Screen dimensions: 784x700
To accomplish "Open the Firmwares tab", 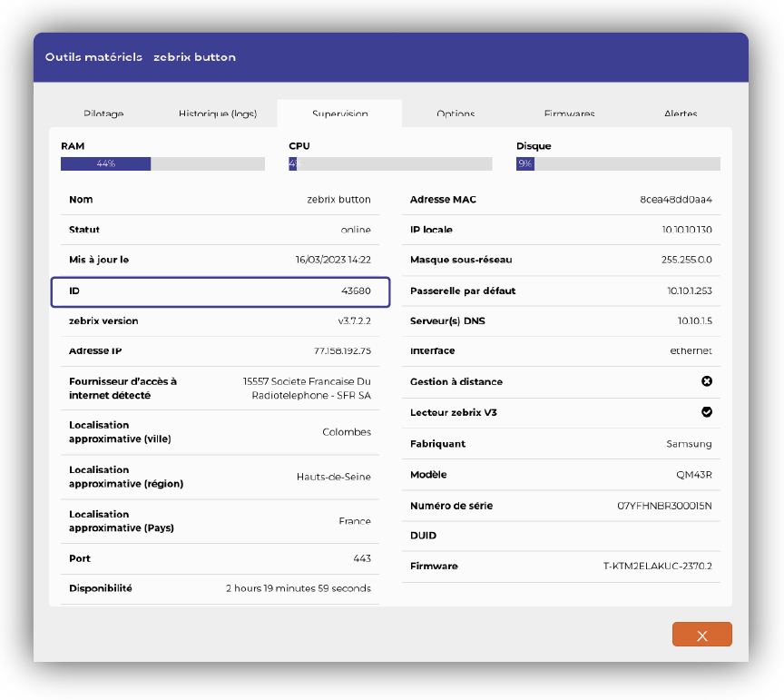I will point(569,113).
